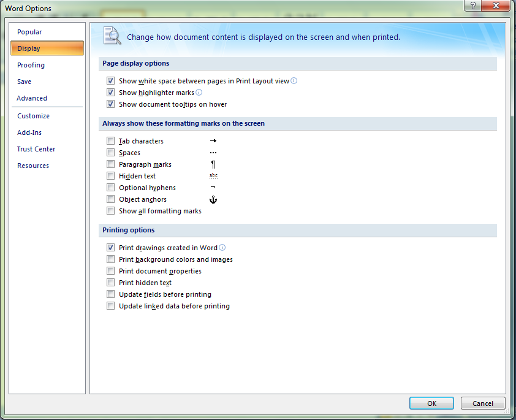Disable Show document tooltips on hover

pos(110,104)
